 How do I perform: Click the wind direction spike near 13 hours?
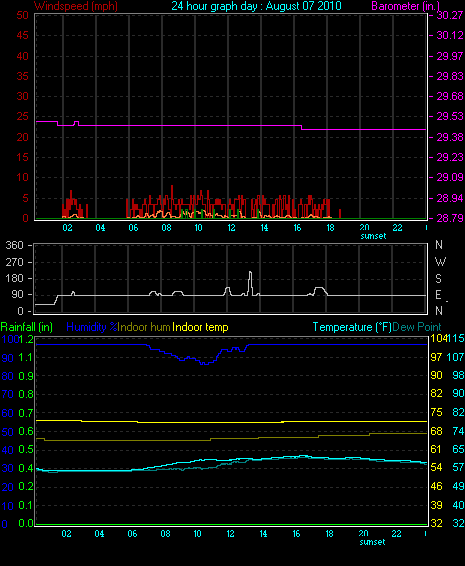click(250, 283)
